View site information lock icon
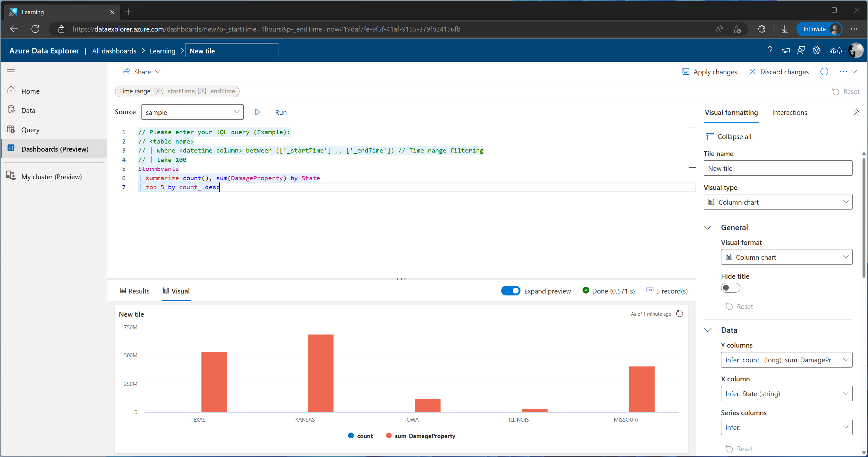The width and height of the screenshot is (868, 457). pyautogui.click(x=61, y=29)
